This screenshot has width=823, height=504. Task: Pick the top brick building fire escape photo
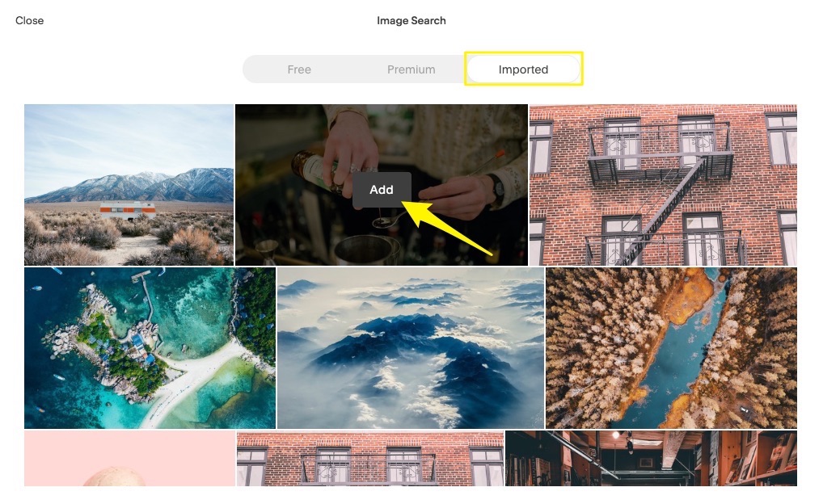pyautogui.click(x=663, y=184)
